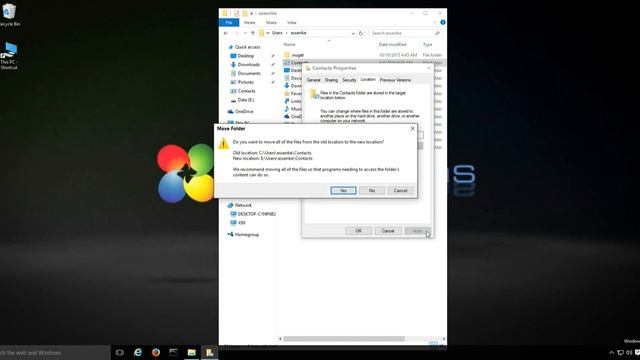This screenshot has height=360, width=640.
Task: Open Firefox from taskbar
Action: click(x=156, y=353)
